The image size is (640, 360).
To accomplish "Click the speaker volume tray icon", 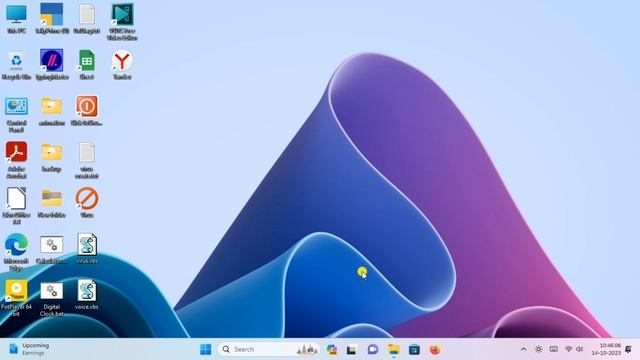I will pyautogui.click(x=580, y=349).
